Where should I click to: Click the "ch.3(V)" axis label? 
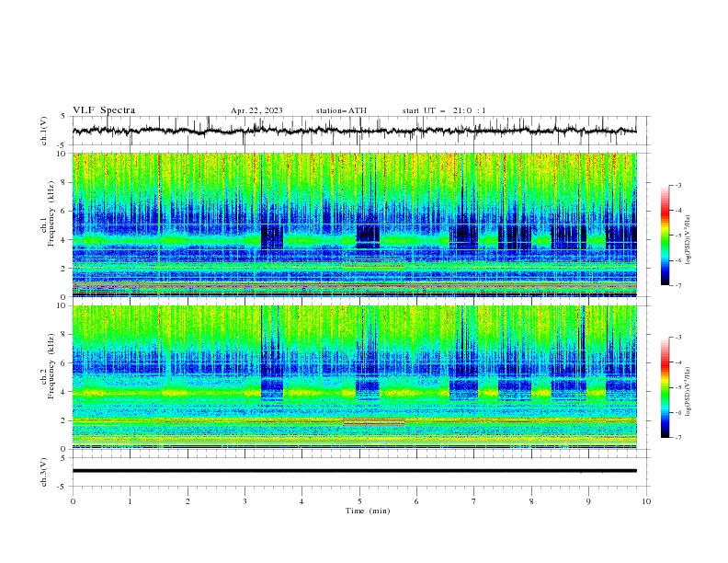(44, 472)
